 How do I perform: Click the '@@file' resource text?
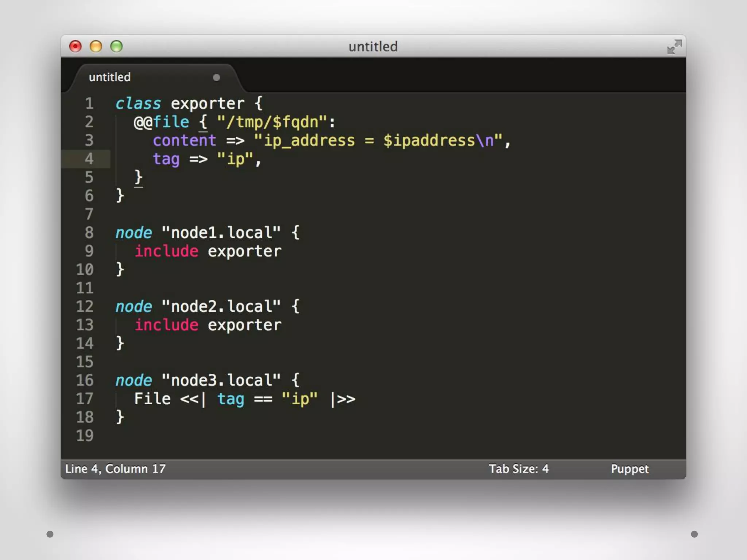pyautogui.click(x=162, y=122)
